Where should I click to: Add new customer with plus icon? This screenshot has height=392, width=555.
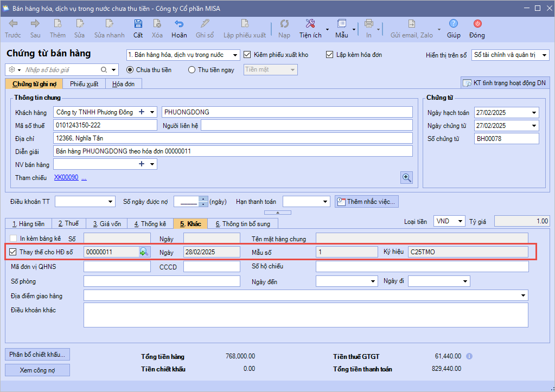(142, 112)
